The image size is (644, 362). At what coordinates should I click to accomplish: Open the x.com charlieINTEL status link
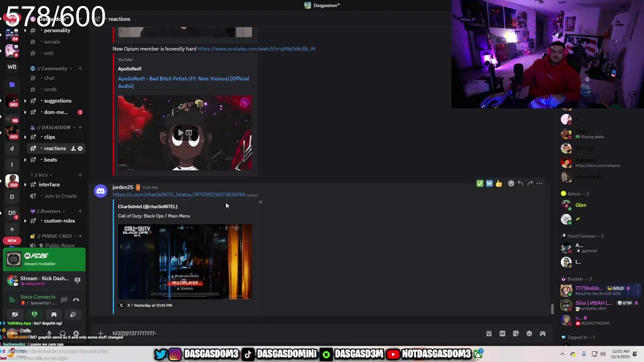(179, 195)
